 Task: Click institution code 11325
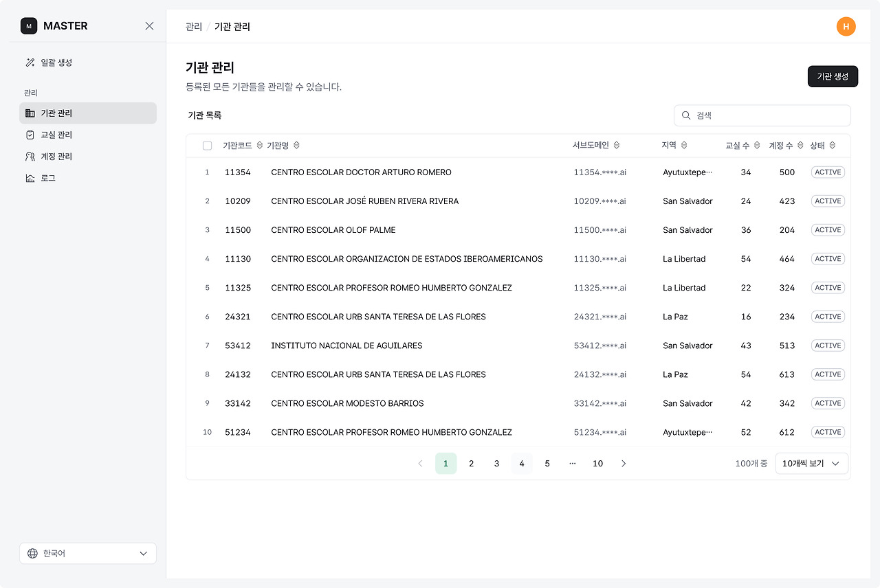point(238,288)
